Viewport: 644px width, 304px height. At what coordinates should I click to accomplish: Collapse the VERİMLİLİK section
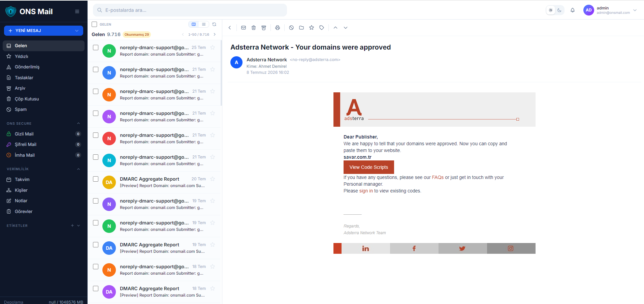tap(78, 169)
